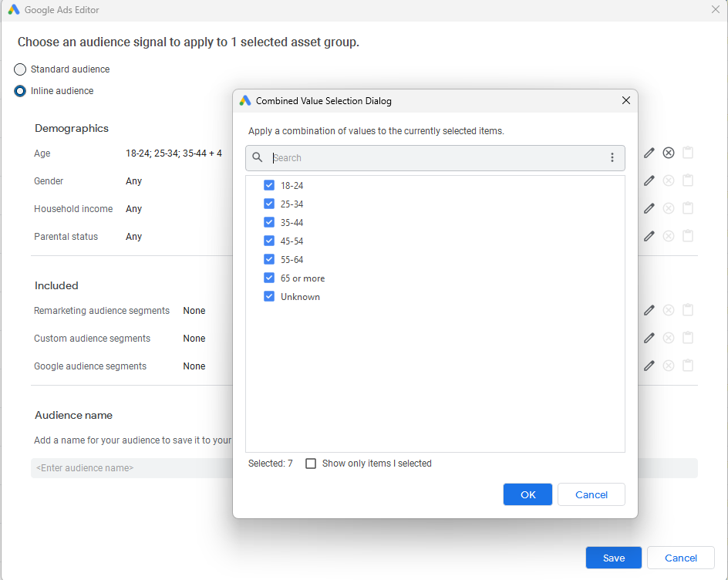Screen dimensions: 728x580
Task: Click the magnifier icon in the search box
Action: [258, 157]
